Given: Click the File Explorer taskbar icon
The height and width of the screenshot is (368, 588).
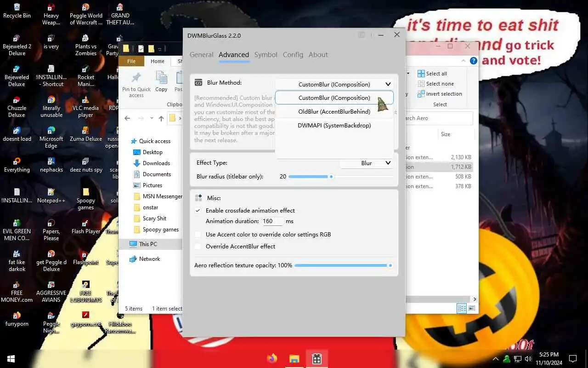Looking at the screenshot, I should point(294,358).
